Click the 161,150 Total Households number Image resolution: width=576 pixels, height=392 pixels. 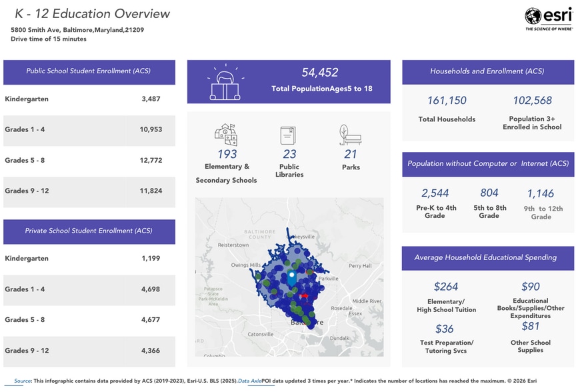coord(447,101)
